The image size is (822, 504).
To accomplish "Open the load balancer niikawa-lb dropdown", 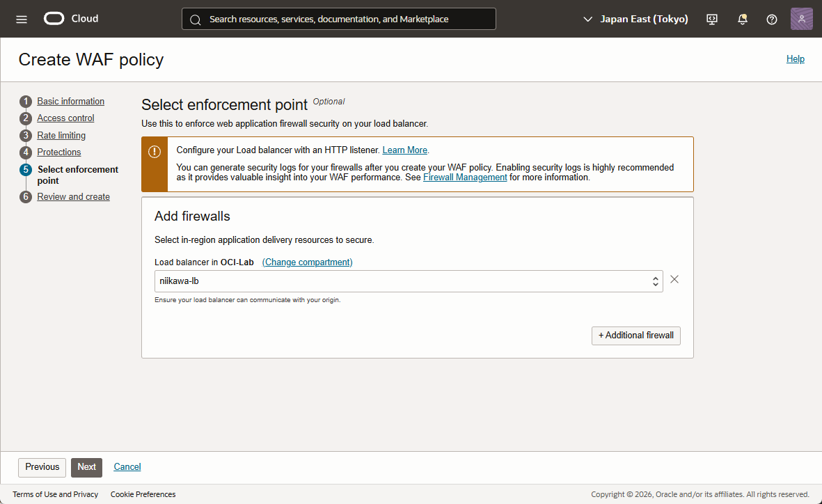I will pos(408,281).
